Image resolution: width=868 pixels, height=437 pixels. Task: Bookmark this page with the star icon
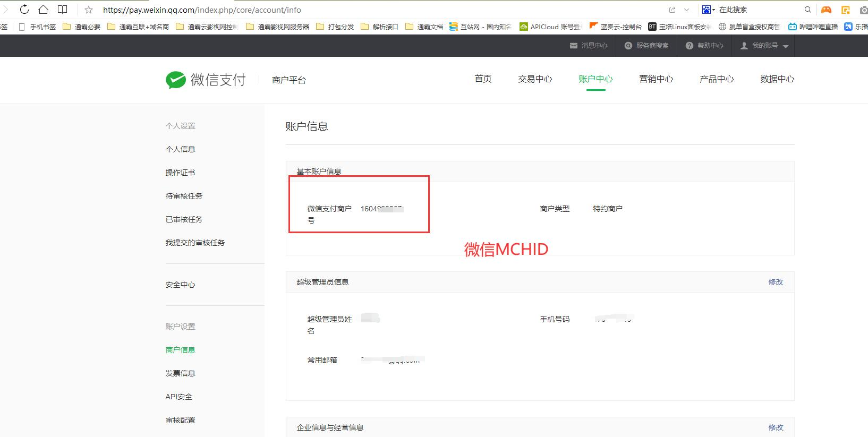click(89, 10)
